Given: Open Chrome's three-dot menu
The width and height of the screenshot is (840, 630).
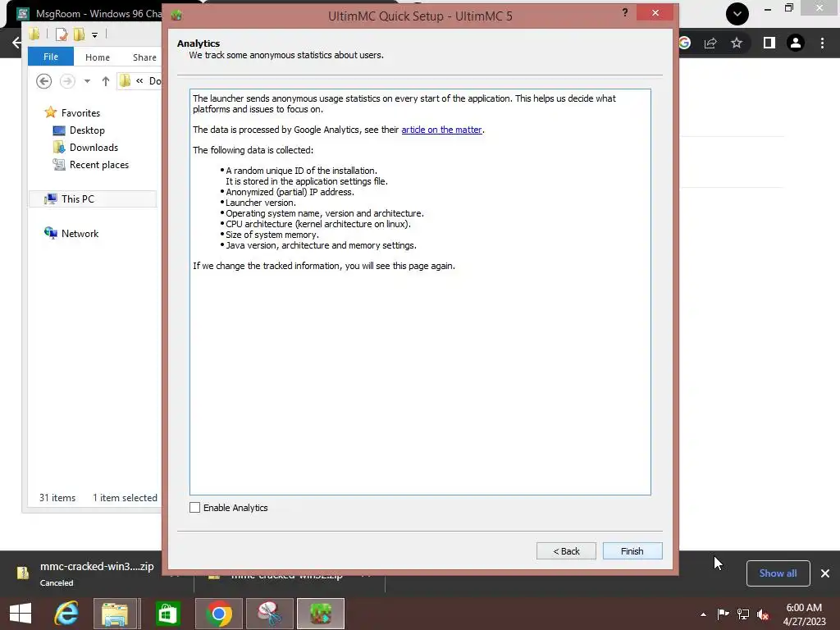Looking at the screenshot, I should click(822, 43).
